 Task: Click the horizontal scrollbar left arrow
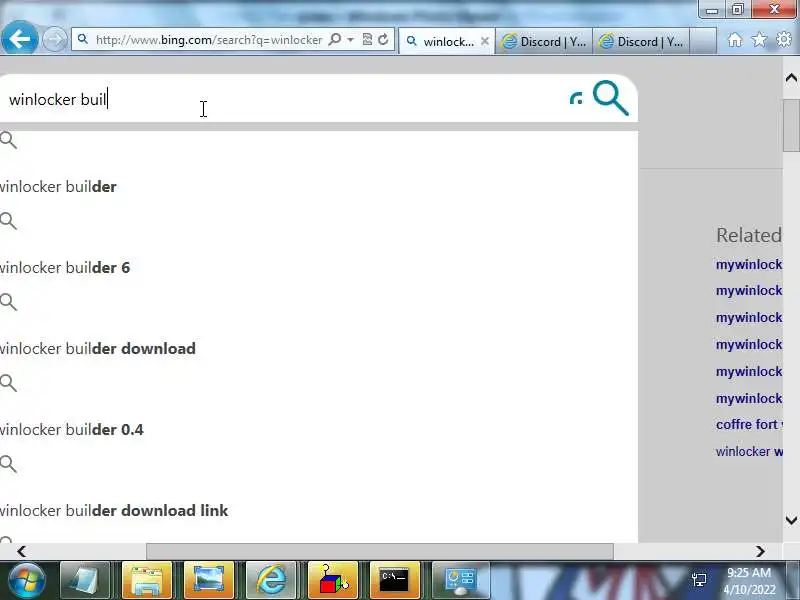(21, 552)
